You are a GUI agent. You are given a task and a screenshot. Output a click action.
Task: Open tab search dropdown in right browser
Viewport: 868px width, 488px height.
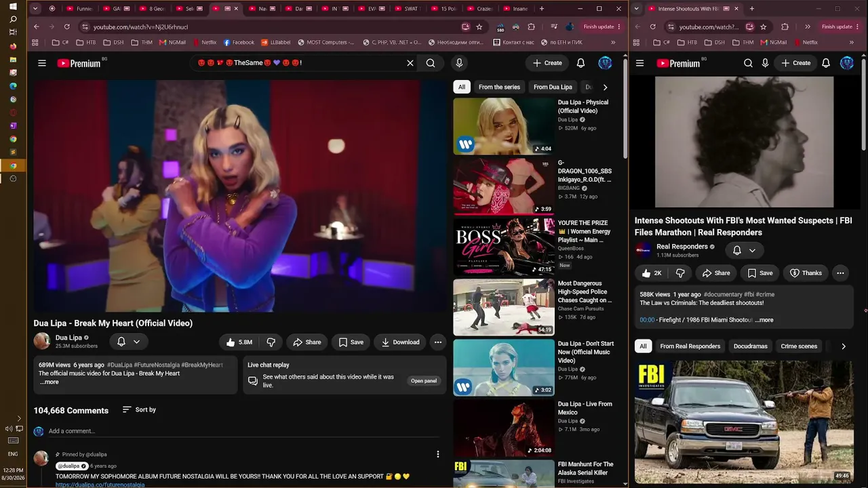(636, 9)
